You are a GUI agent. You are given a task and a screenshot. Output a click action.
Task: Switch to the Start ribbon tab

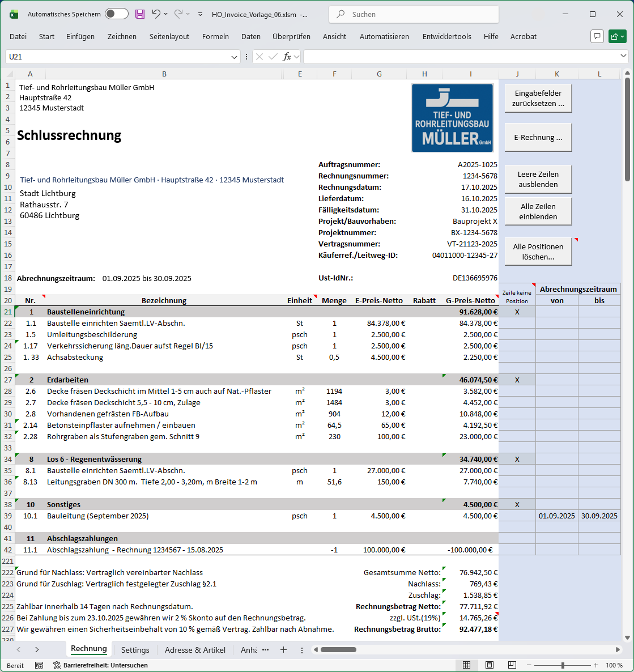[x=46, y=36]
